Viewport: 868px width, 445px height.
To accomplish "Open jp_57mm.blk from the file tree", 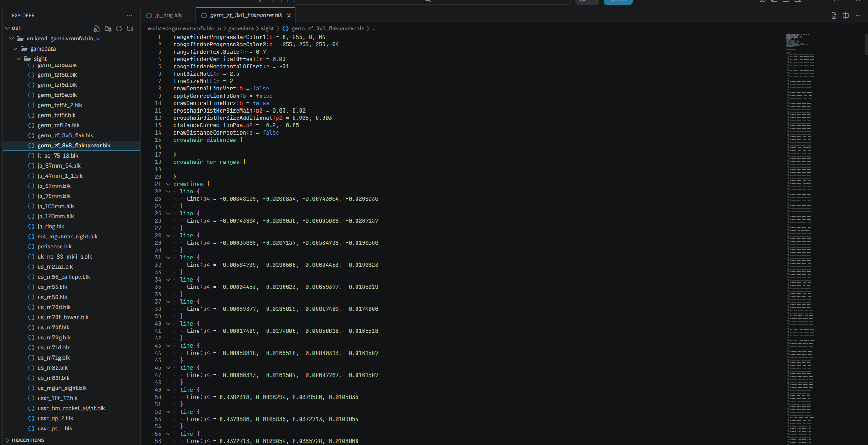I will tap(71, 186).
